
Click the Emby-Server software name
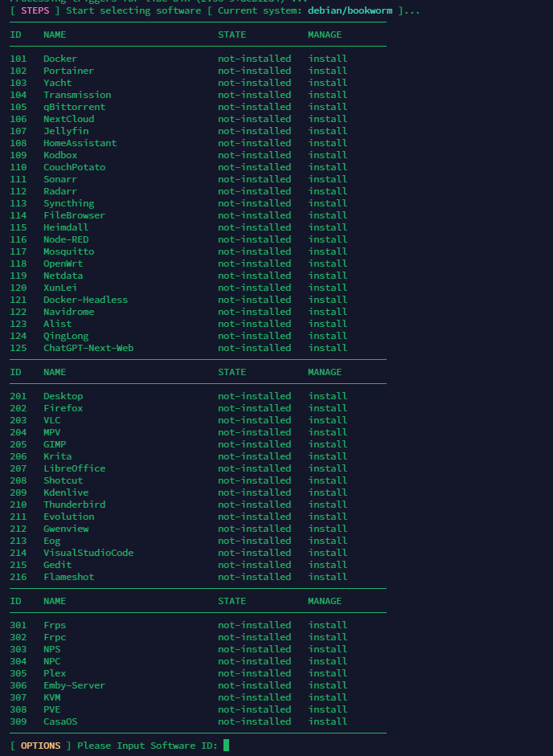click(74, 685)
